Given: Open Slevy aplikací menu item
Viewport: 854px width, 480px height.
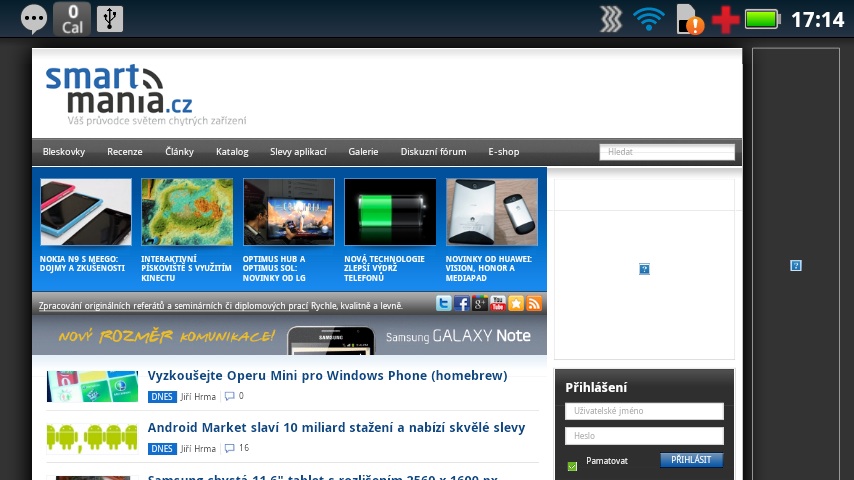Looking at the screenshot, I should coord(298,152).
